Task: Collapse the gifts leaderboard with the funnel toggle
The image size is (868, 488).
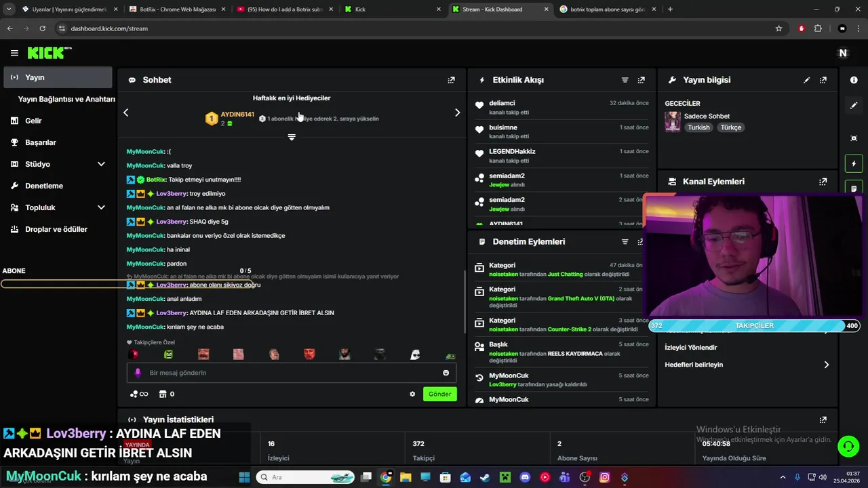Action: coord(292,137)
